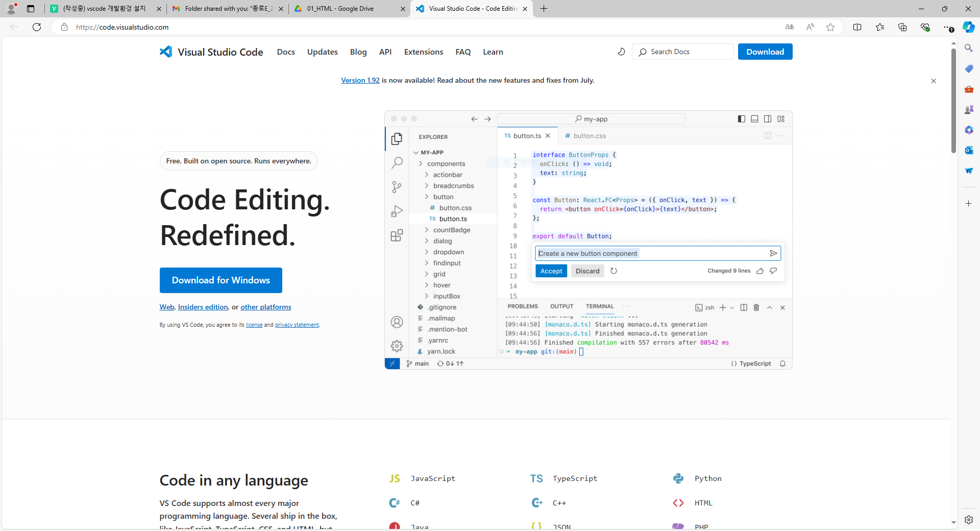This screenshot has width=980, height=531.
Task: Switch to the Folder shared with you Gmail tab
Action: pyautogui.click(x=228, y=9)
